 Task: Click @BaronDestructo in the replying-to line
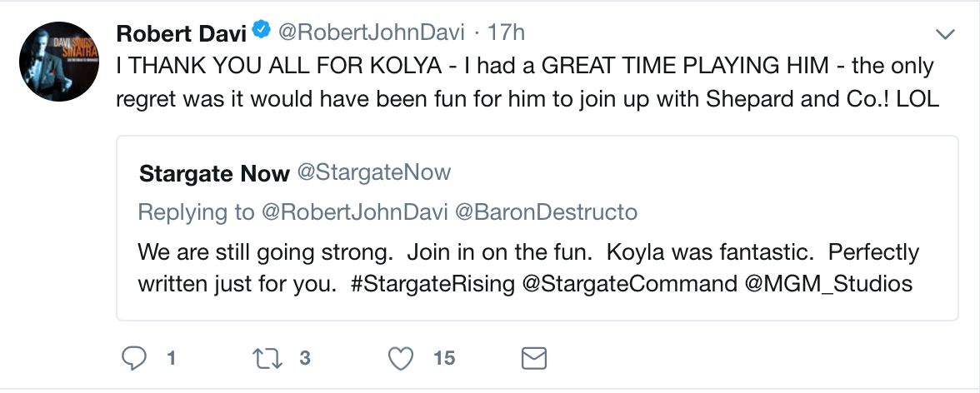pos(547,212)
